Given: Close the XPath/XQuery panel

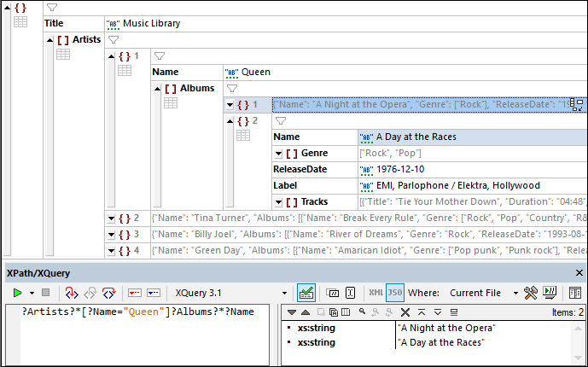Looking at the screenshot, I should [580, 273].
